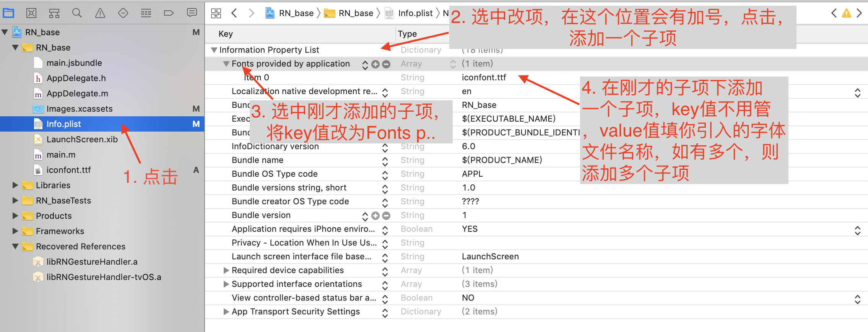Expand Supported interface orientations array
This screenshot has width=868, height=332.
[x=226, y=284]
